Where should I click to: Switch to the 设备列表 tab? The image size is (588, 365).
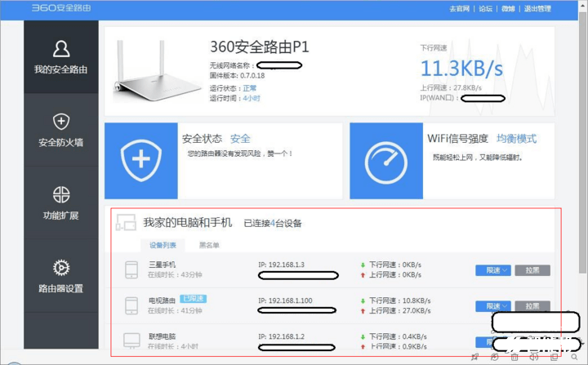[162, 245]
